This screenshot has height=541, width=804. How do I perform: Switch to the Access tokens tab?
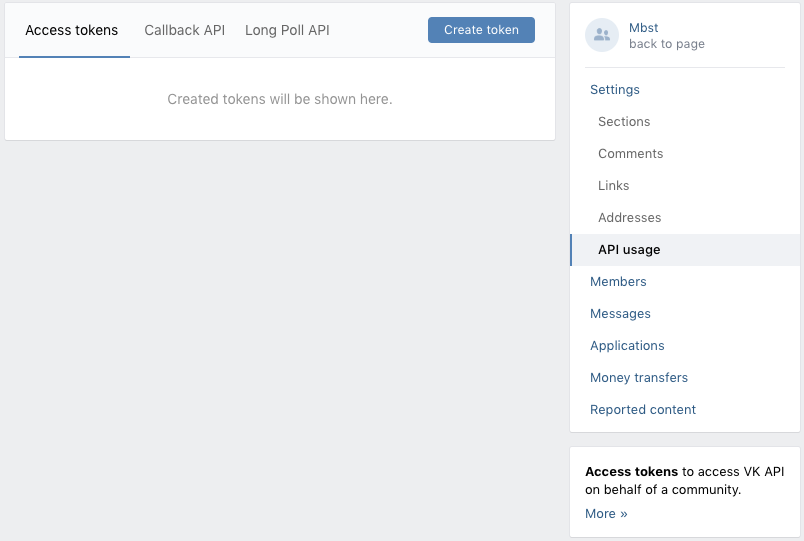72,30
